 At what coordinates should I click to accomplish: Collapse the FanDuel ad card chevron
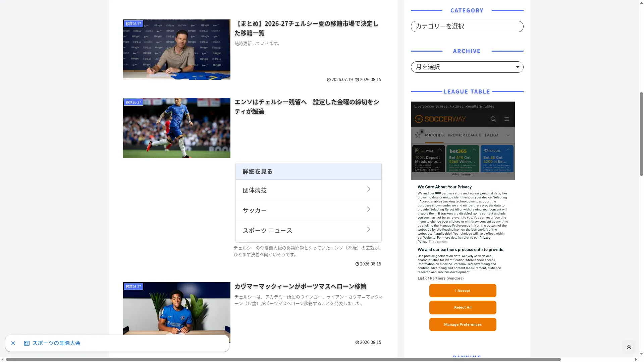(508, 150)
